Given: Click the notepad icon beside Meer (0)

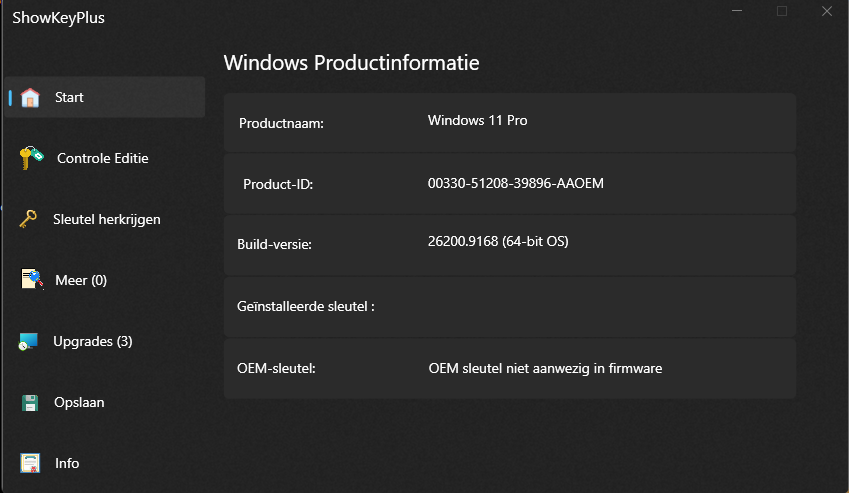Looking at the screenshot, I should coord(32,279).
